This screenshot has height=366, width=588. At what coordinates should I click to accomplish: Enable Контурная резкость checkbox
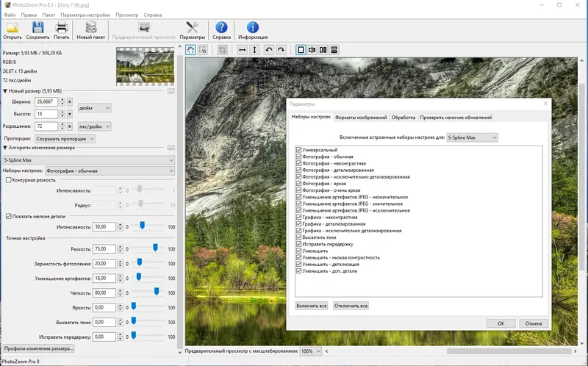coord(9,180)
